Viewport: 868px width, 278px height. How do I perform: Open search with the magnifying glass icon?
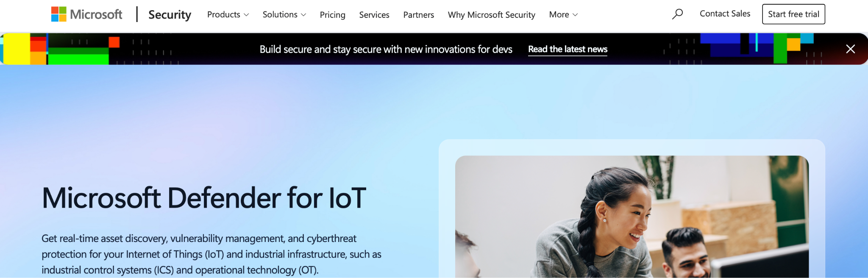pyautogui.click(x=677, y=14)
